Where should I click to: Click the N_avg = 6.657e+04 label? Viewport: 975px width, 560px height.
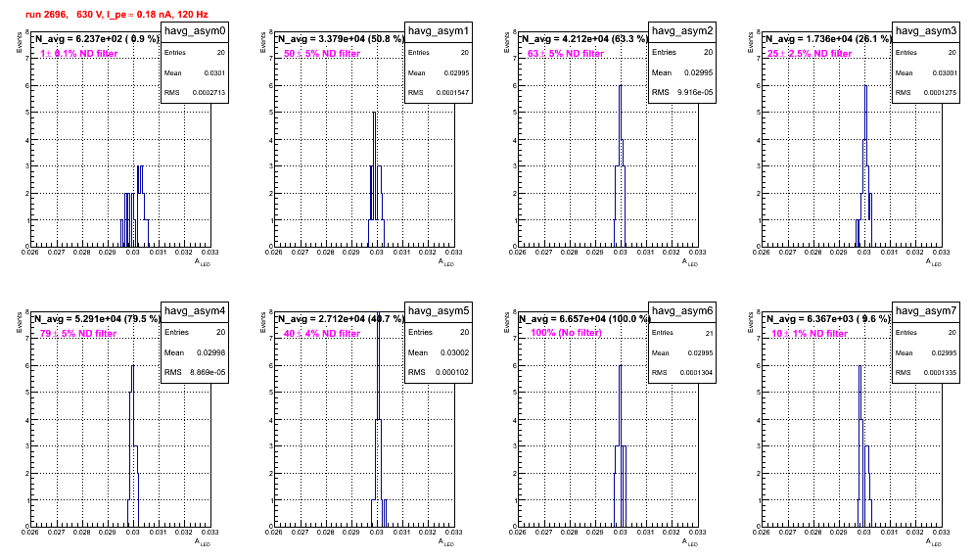(x=584, y=319)
